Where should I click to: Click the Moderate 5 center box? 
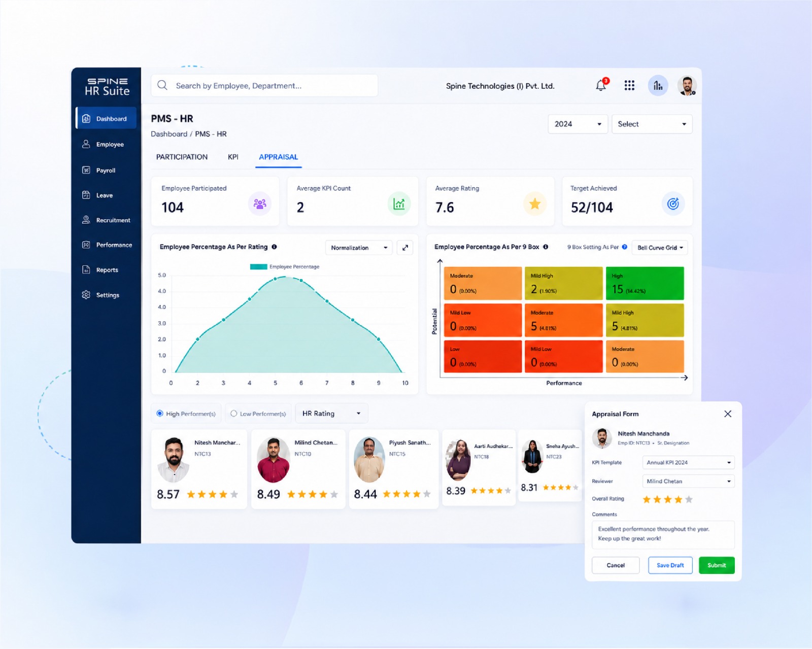[x=564, y=320]
